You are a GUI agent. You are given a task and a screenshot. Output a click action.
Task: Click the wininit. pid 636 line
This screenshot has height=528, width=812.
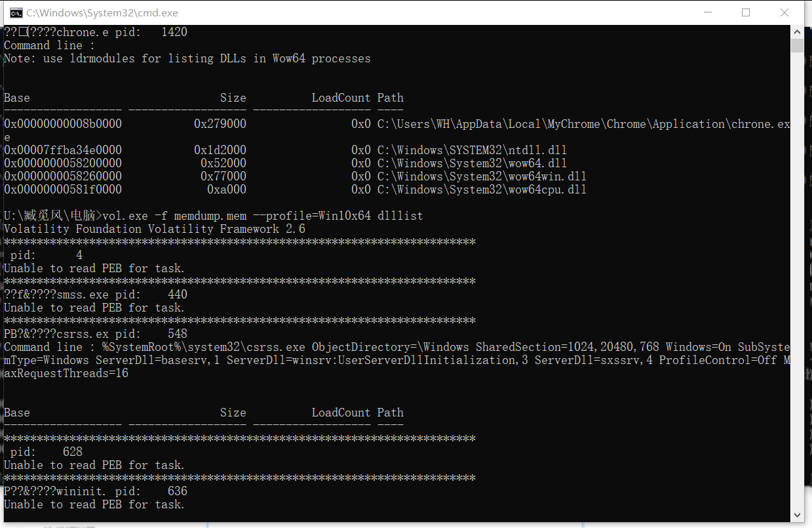tap(96, 491)
